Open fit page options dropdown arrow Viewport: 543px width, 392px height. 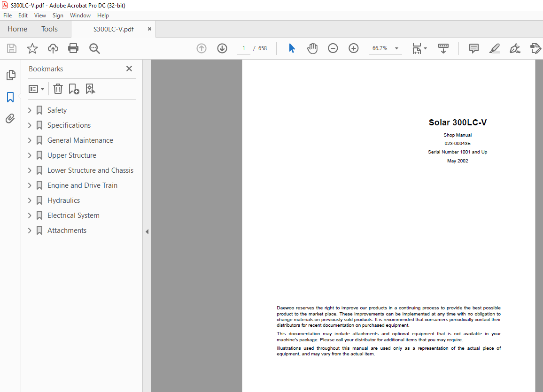[425, 48]
